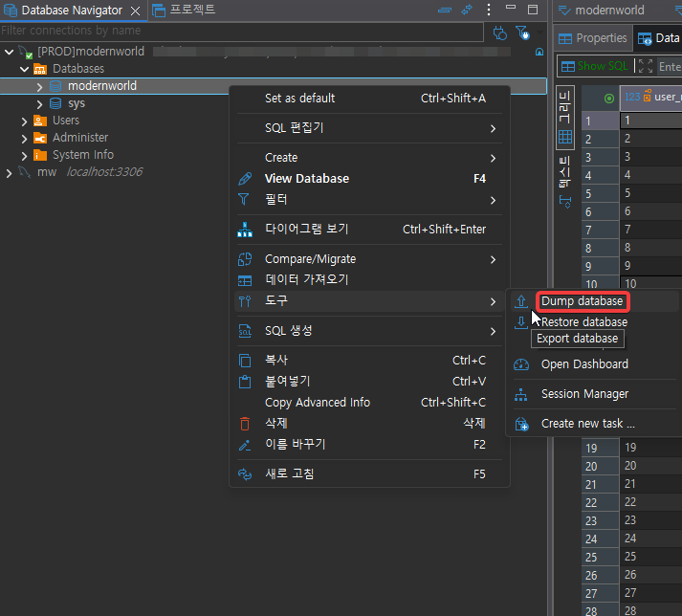Click the Dump database upload arrow icon
682x616 pixels.
point(521,301)
